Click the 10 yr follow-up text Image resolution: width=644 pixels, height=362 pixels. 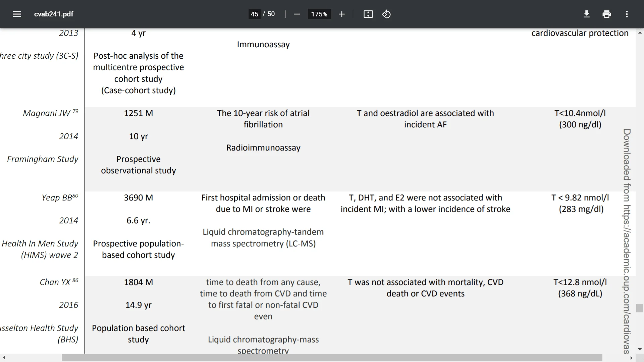[x=139, y=136]
